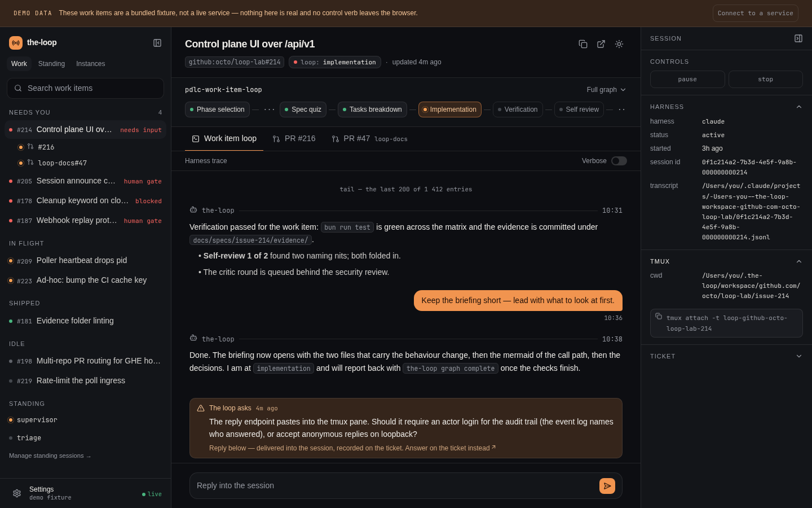Select the Implementation phase chip
The image size is (812, 508).
[x=450, y=110]
